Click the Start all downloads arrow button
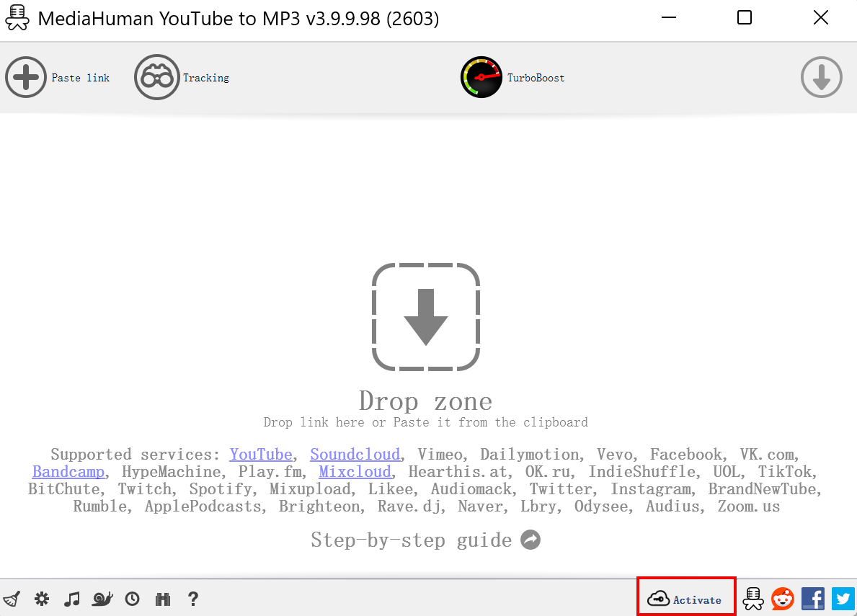Image resolution: width=857 pixels, height=616 pixels. pyautogui.click(x=821, y=77)
